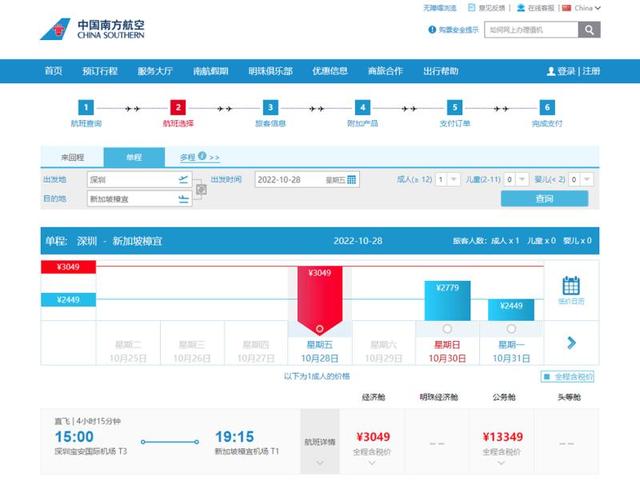This screenshot has width=640, height=493.
Task: Expand the ¥3049 economy fare details
Action: tap(372, 463)
